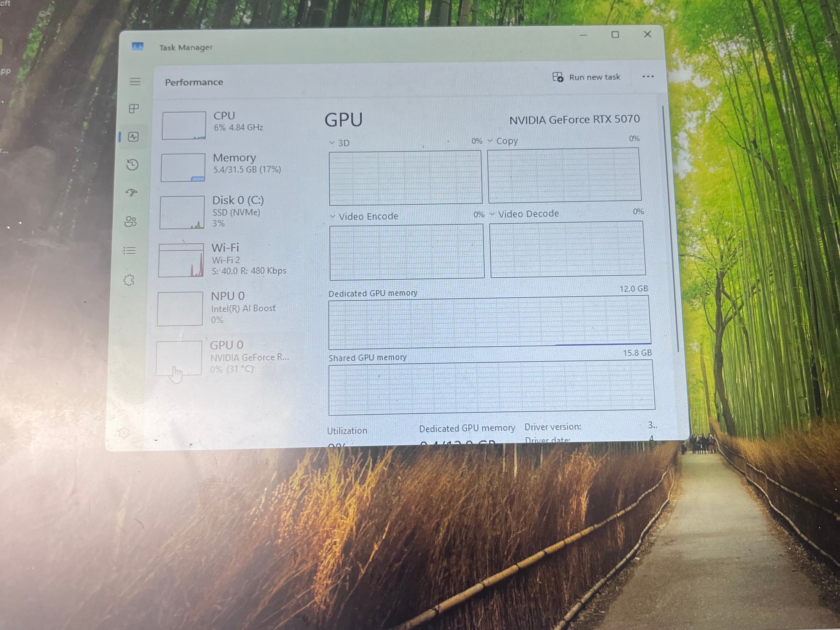840x630 pixels.
Task: Click the NVIDIA GeForce RTX 5070 label
Action: point(574,120)
